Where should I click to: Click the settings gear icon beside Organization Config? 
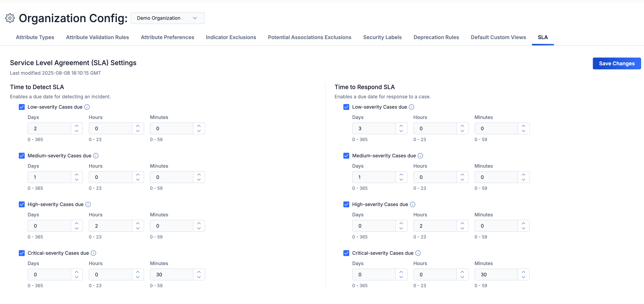coord(10,18)
